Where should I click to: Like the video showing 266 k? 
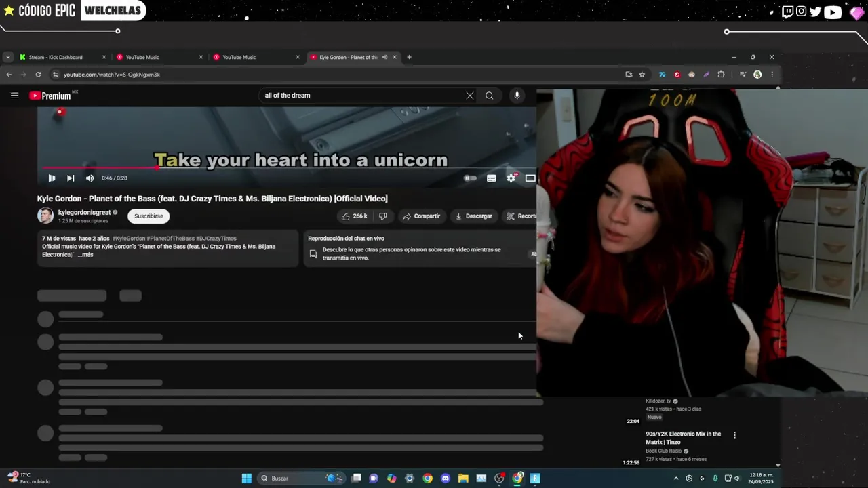pyautogui.click(x=354, y=216)
